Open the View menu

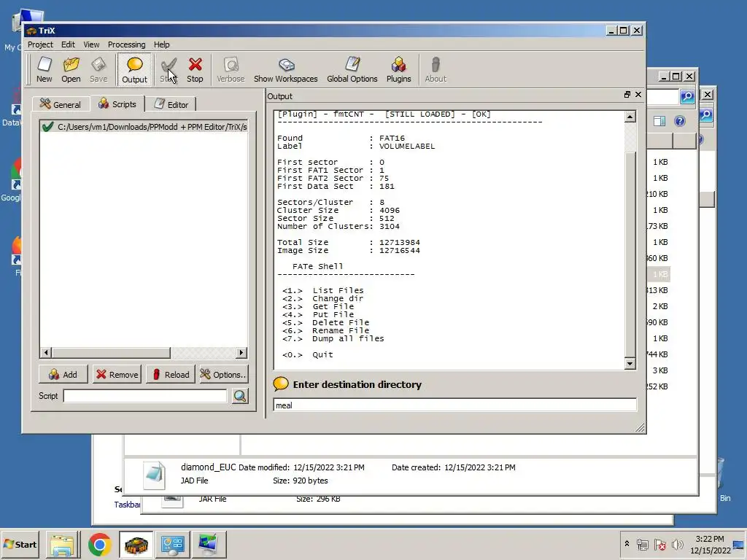pos(91,44)
